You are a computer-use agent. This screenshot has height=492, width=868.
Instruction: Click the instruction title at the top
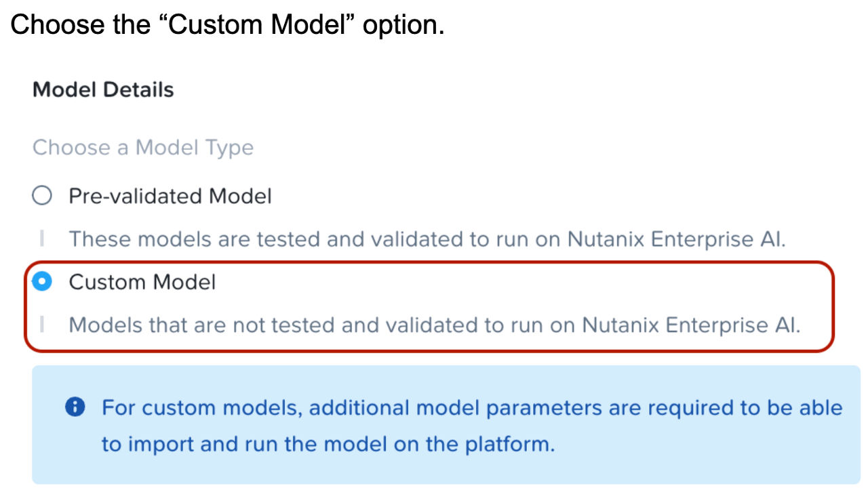tap(227, 24)
